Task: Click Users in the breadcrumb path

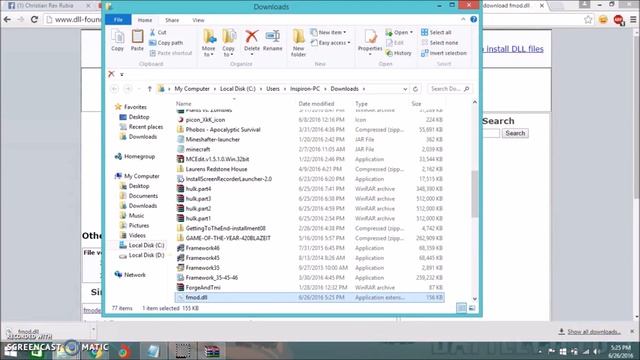Action: (273, 89)
